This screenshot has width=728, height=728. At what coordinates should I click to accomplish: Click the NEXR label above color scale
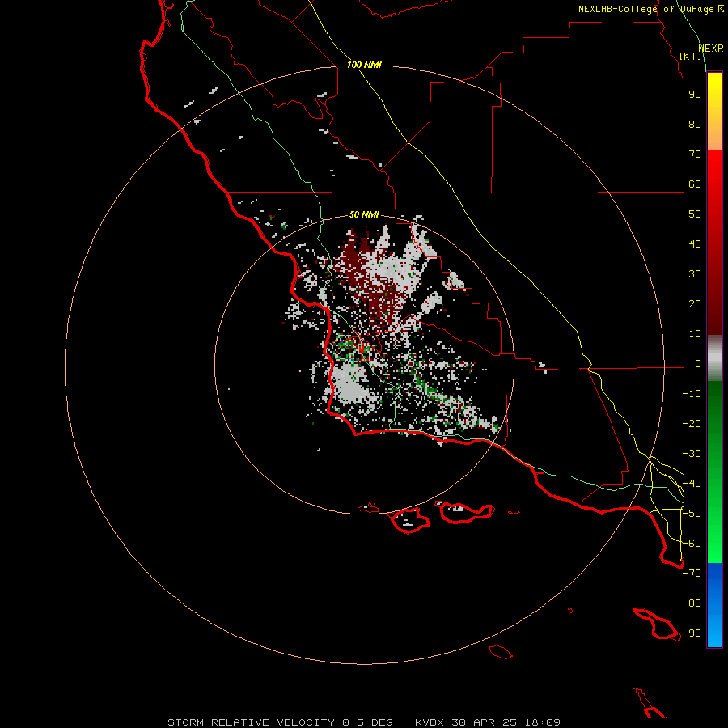pyautogui.click(x=711, y=49)
